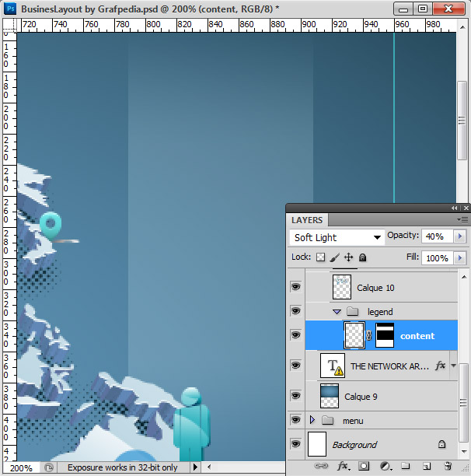
Task: Maximize the document window
Action: (422, 9)
